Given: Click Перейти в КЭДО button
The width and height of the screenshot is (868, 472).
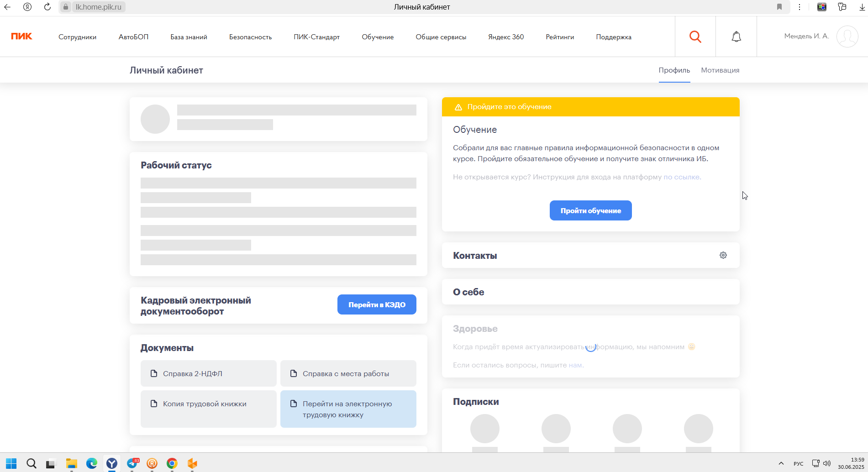Looking at the screenshot, I should [377, 304].
